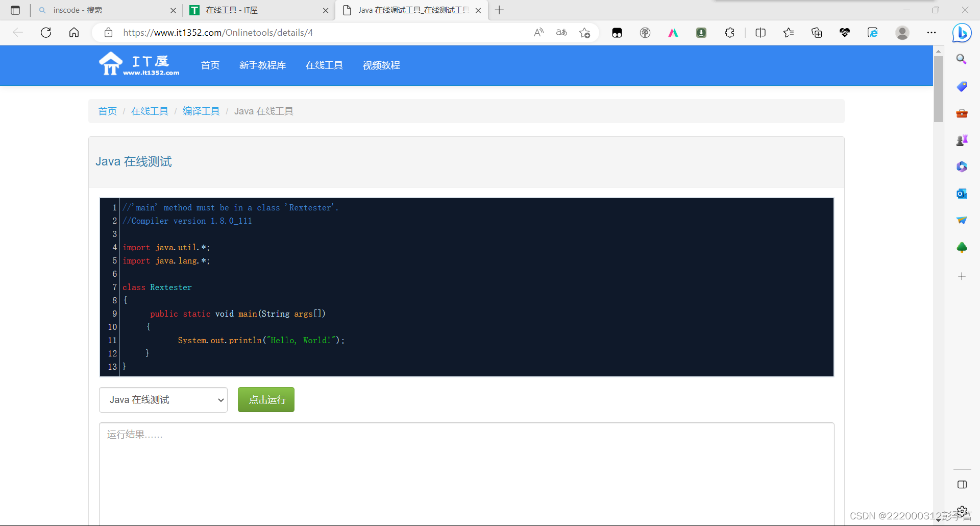Open 新手教程库 in navigation bar

pyautogui.click(x=262, y=65)
